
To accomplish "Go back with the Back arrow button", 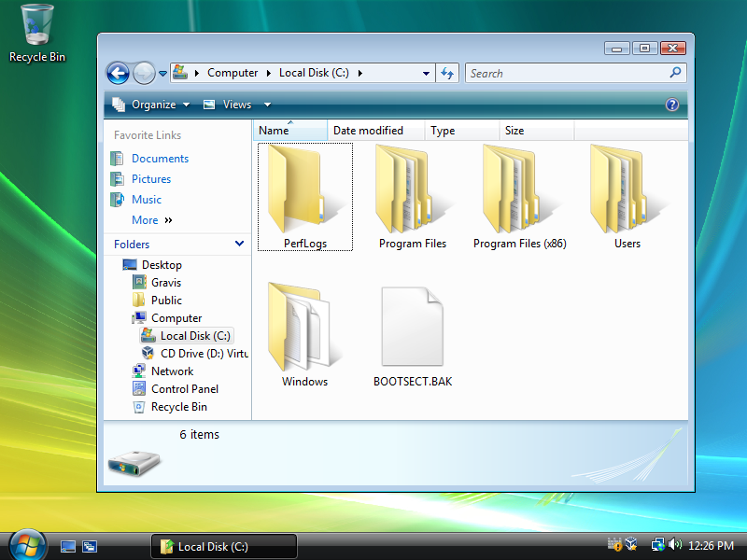I will [x=118, y=74].
